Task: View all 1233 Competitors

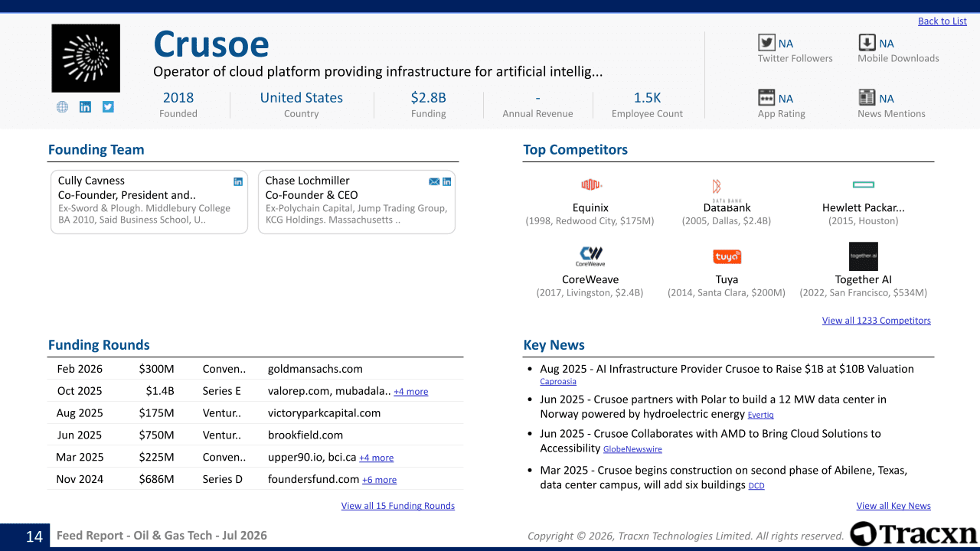Action: pyautogui.click(x=877, y=321)
